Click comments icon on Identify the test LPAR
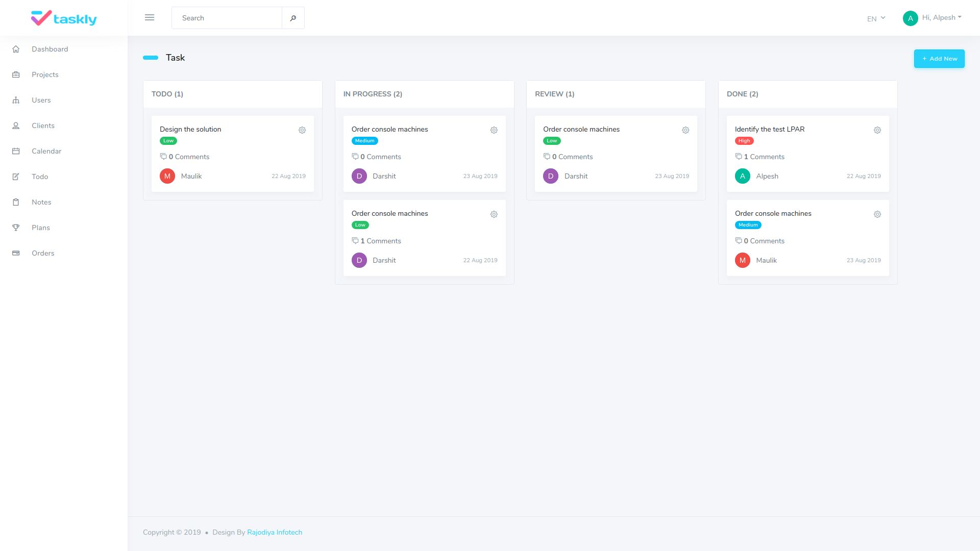980x551 pixels. 739,156
